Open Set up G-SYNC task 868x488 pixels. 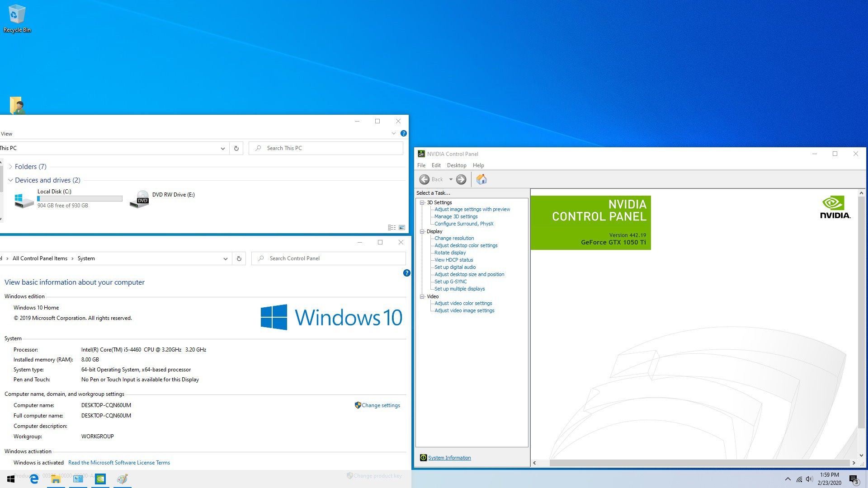tap(450, 282)
